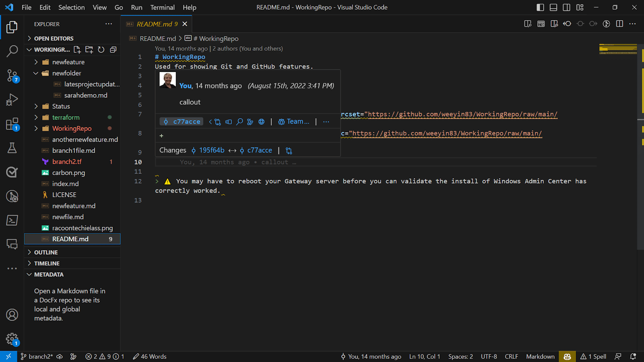Expand the OPEN EDITORS section
This screenshot has width=644, height=362.
tap(72, 38)
